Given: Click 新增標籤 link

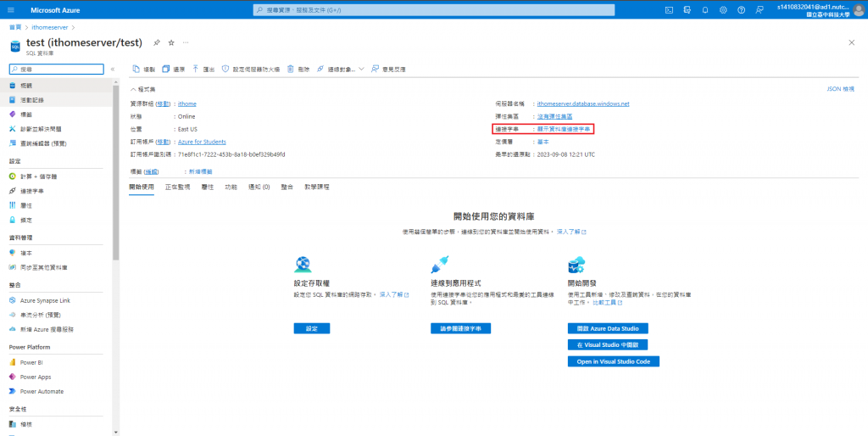Looking at the screenshot, I should click(200, 171).
